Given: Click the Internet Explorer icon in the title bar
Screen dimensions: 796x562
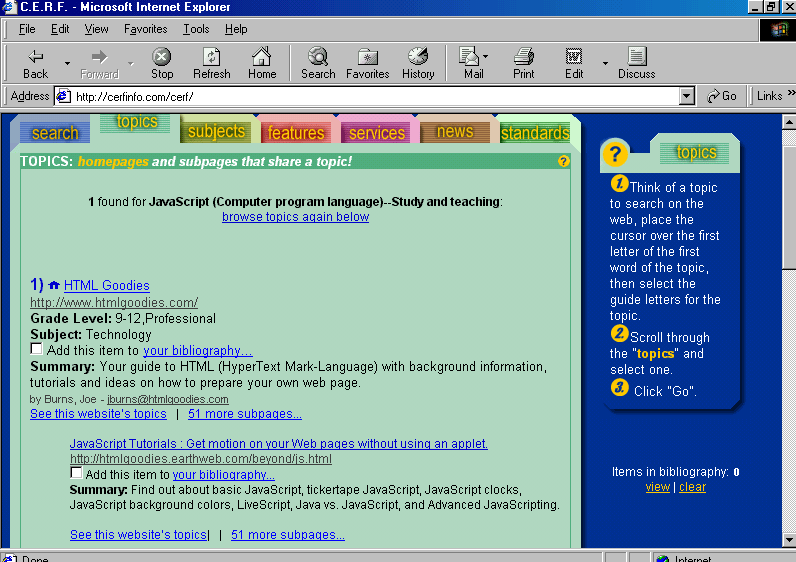Looking at the screenshot, I should (9, 7).
